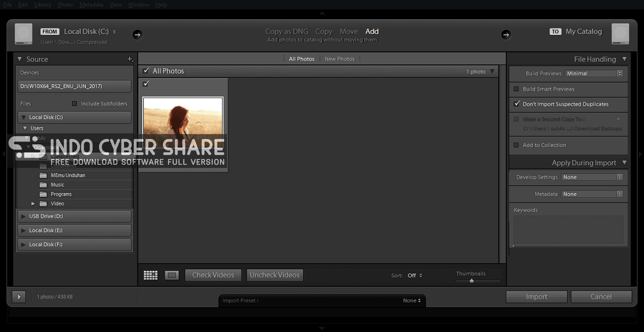
Task: Click the right arrow icon next to the source
Action: tap(137, 34)
